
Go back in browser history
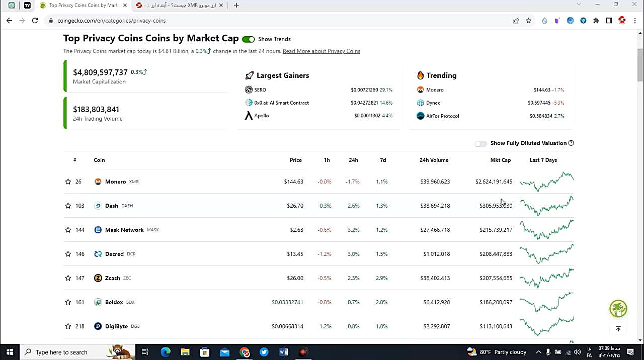click(x=9, y=21)
